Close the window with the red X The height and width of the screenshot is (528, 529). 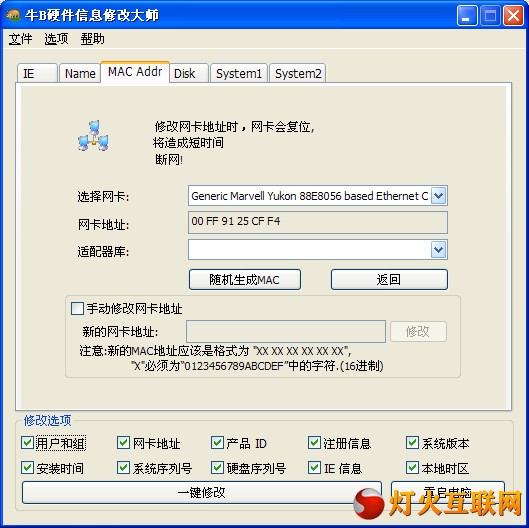pos(513,16)
